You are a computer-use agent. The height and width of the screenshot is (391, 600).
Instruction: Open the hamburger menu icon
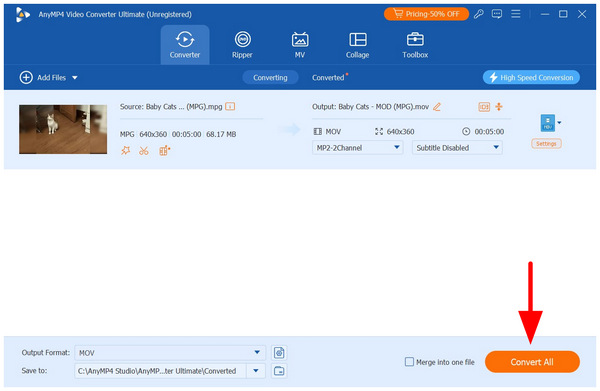tap(516, 14)
